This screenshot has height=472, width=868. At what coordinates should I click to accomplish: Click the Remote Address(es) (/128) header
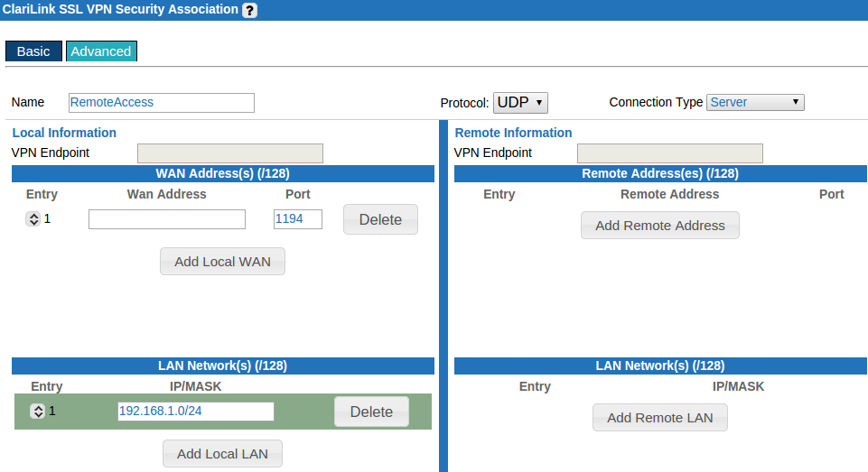point(660,174)
